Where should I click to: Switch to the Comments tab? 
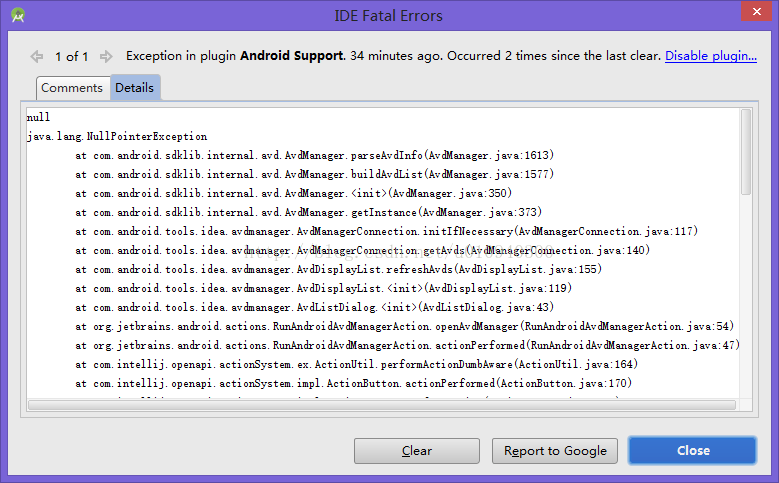coord(72,88)
